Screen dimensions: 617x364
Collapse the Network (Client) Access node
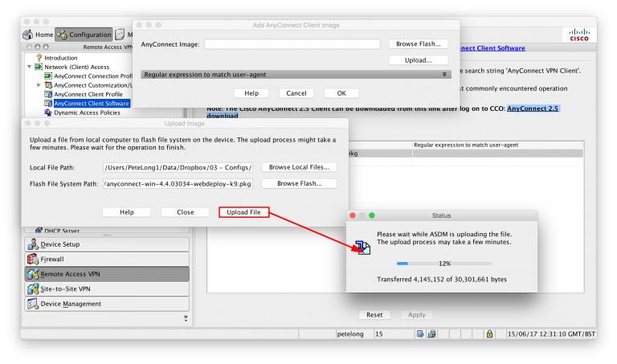pyautogui.click(x=29, y=67)
